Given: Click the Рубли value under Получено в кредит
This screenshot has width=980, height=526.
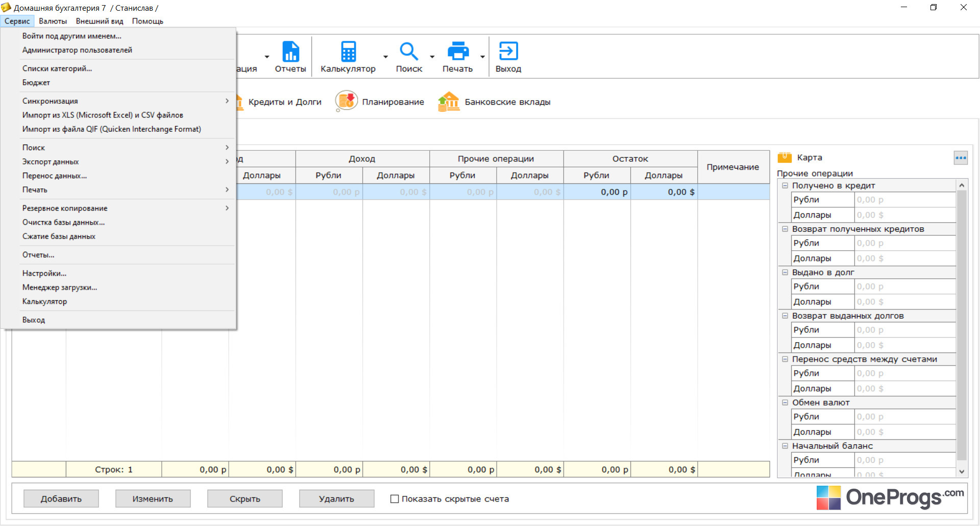Looking at the screenshot, I should [905, 200].
